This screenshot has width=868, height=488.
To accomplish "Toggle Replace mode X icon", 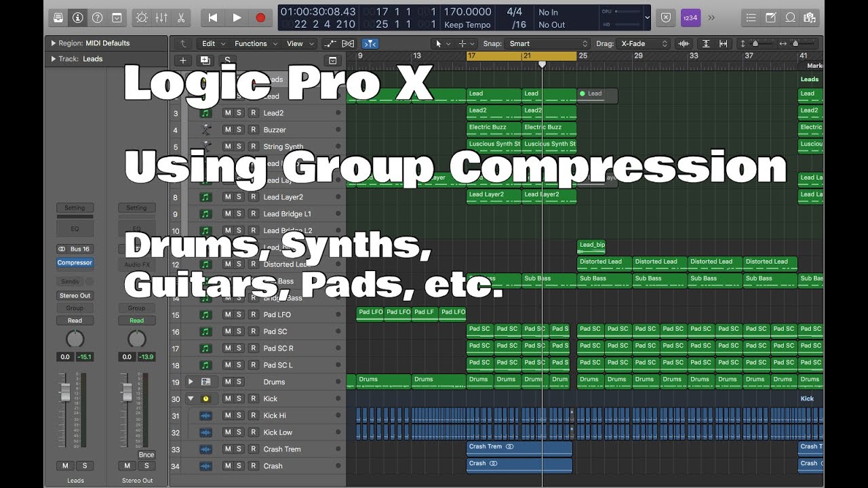I will click(666, 18).
